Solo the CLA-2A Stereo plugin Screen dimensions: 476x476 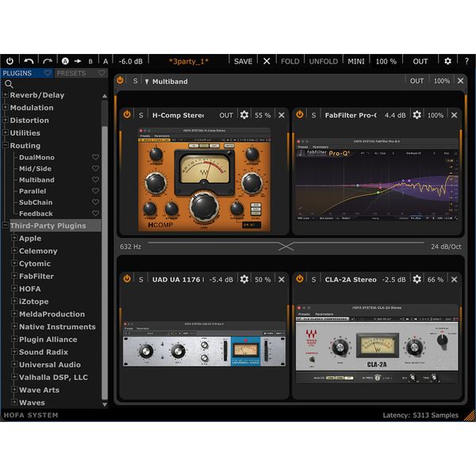tap(313, 279)
